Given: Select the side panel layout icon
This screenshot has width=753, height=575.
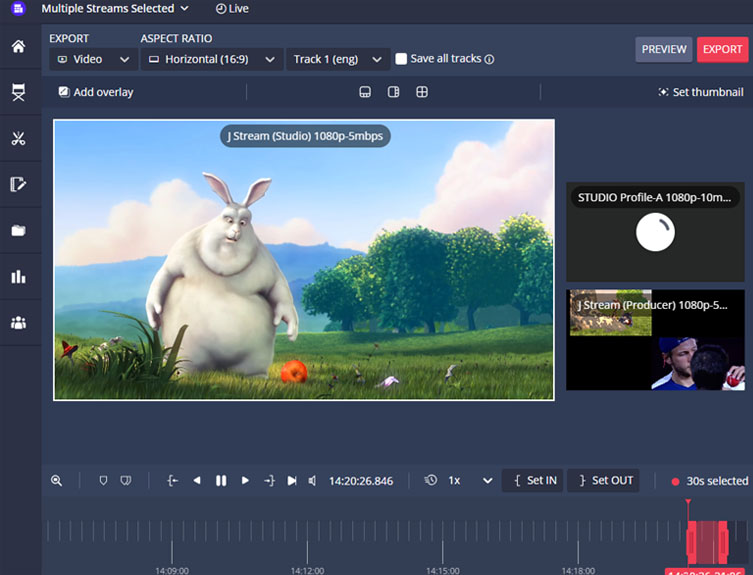Looking at the screenshot, I should click(393, 92).
